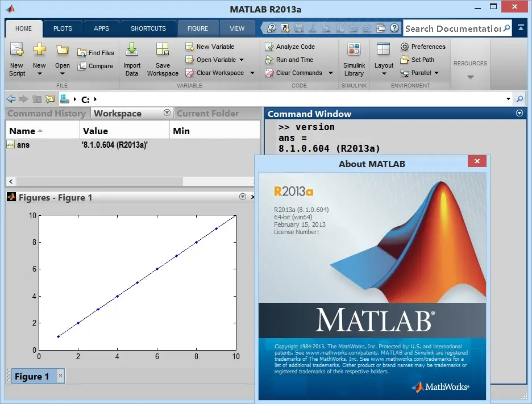Image resolution: width=532 pixels, height=404 pixels.
Task: Sort workspace by Name column
Action: (43, 131)
